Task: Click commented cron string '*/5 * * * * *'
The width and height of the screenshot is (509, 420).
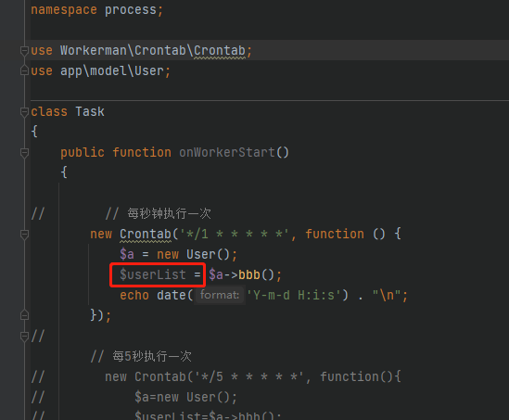Action: [249, 376]
